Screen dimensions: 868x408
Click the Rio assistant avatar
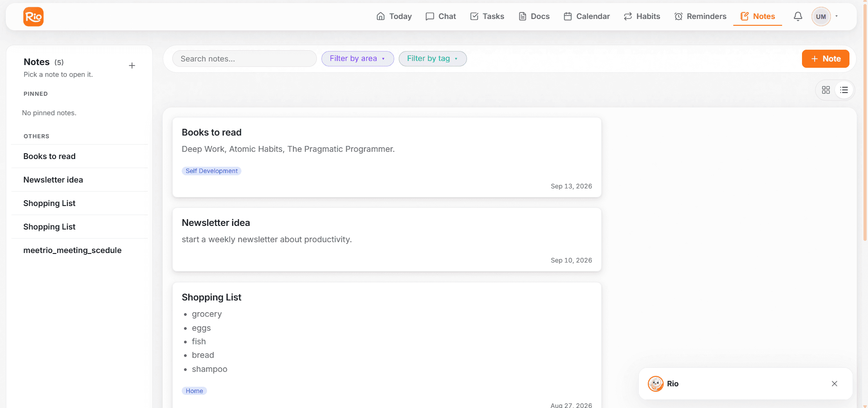pyautogui.click(x=656, y=384)
